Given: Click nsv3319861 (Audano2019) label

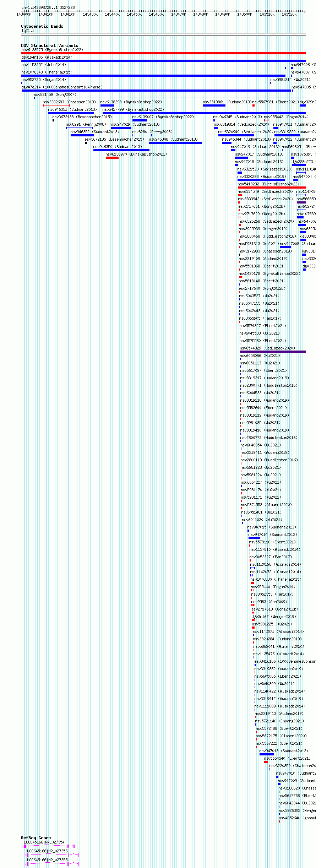Looking at the screenshot, I should click(x=227, y=102).
